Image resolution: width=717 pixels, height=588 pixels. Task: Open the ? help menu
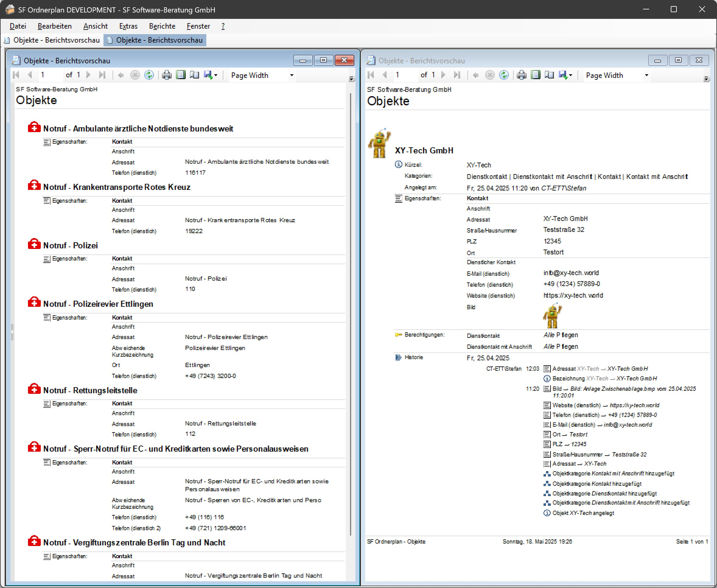point(223,26)
